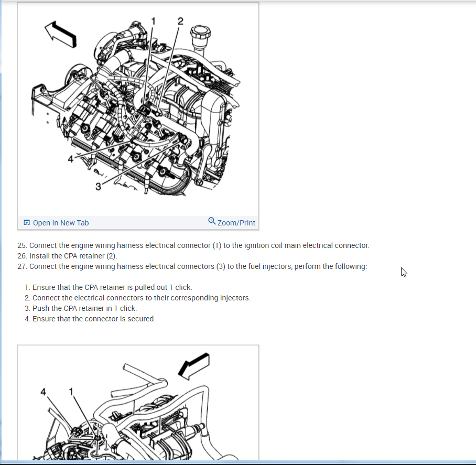The height and width of the screenshot is (465, 476).
Task: Click the Open In New Tab icon
Action: tap(27, 222)
